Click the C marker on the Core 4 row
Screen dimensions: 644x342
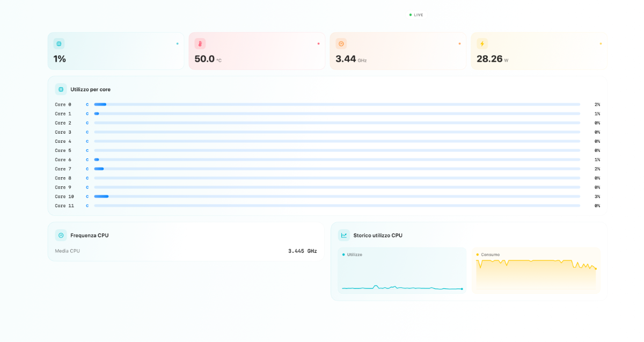[87, 141]
